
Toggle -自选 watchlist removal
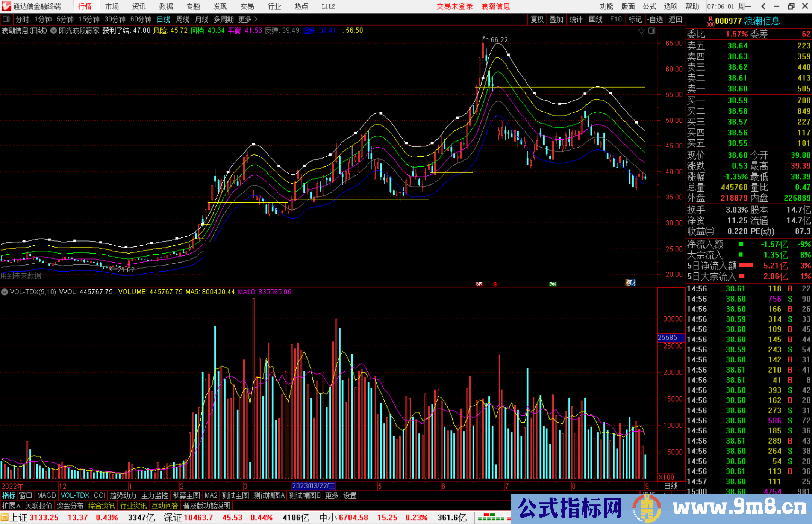655,19
